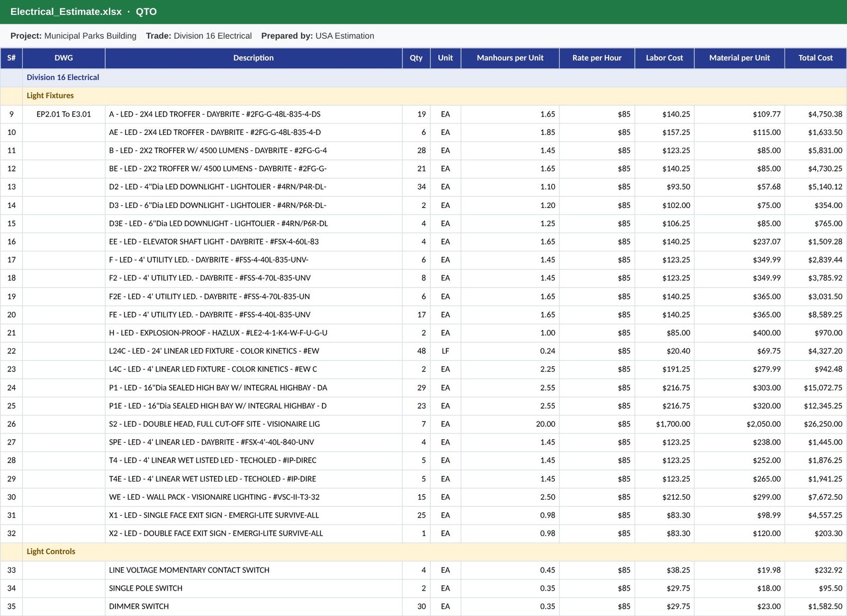Select the LF unit cell in row 22

point(445,351)
